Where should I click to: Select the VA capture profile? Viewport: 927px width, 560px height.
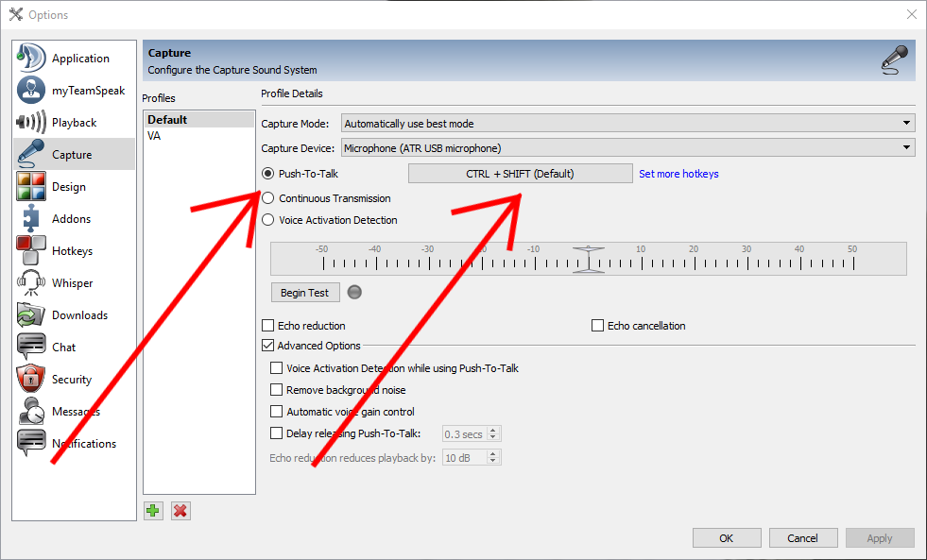click(x=199, y=136)
